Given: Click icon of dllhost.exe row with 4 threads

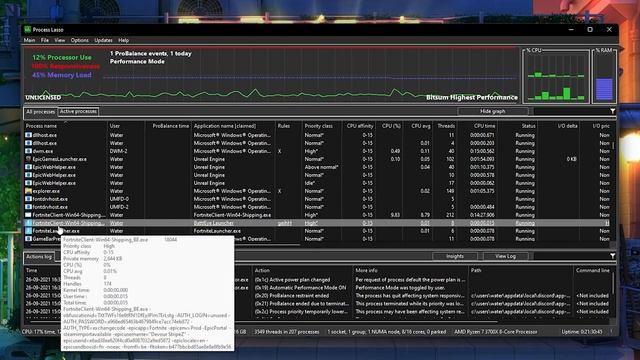Looking at the screenshot, I should click(x=29, y=143).
